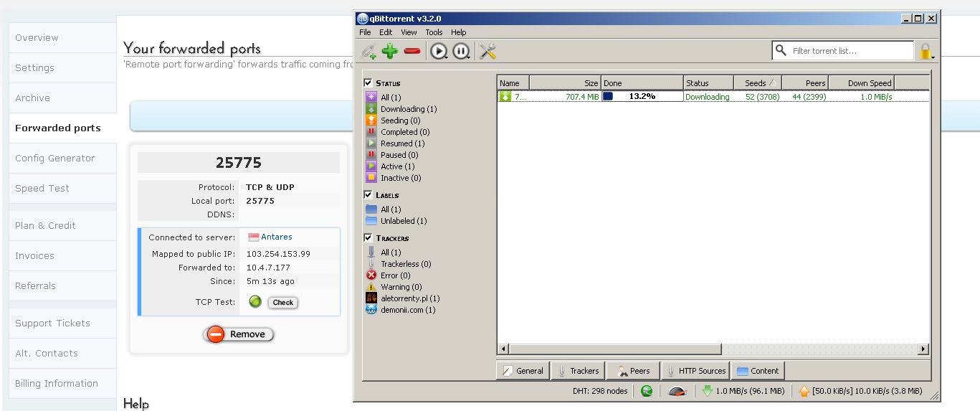Switch to the HTTP Sources tab
Screen dimensions: 980x411
click(695, 371)
